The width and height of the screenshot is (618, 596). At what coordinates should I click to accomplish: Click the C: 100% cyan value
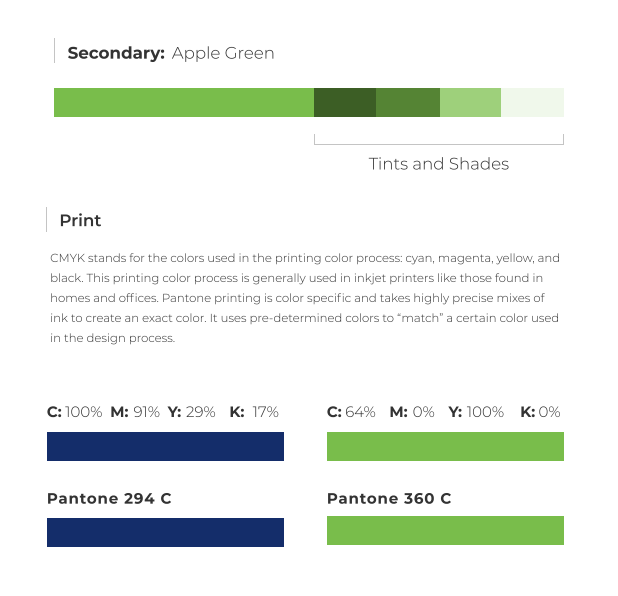pos(74,412)
